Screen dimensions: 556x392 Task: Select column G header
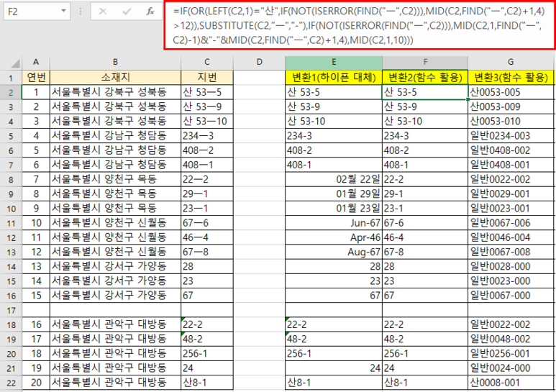point(511,62)
